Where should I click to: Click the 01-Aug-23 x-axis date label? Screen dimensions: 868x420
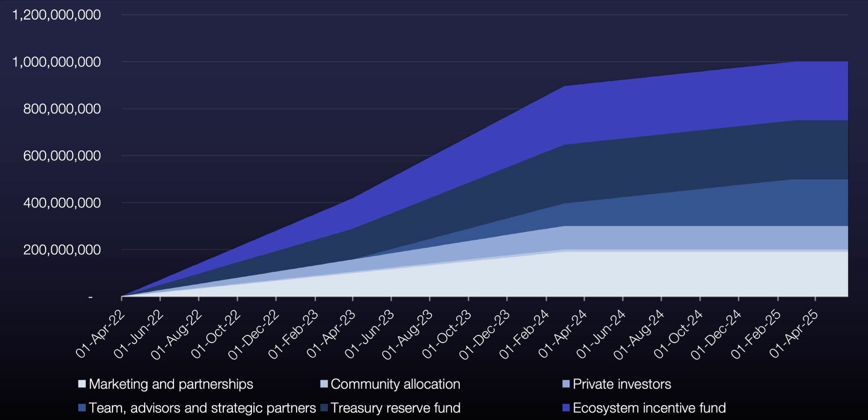[408, 334]
